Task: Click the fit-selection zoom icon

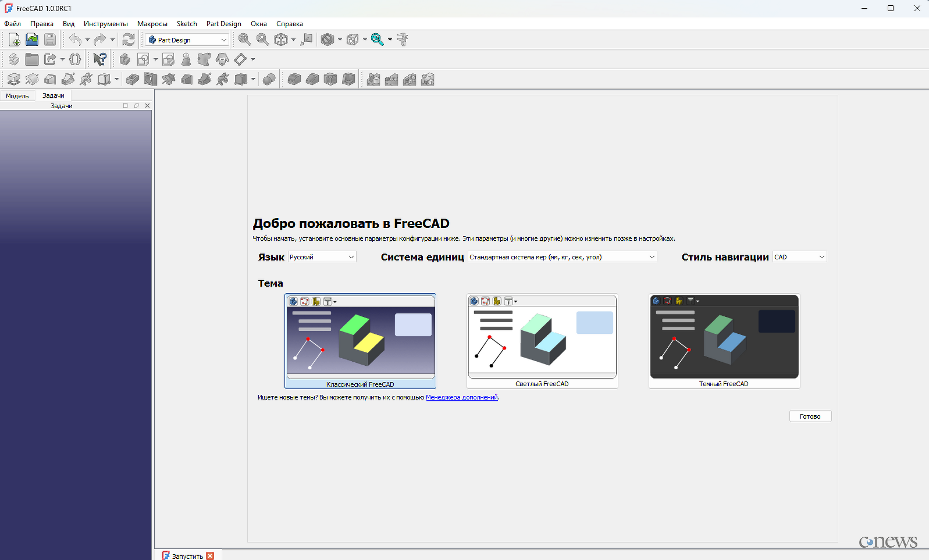Action: [263, 40]
